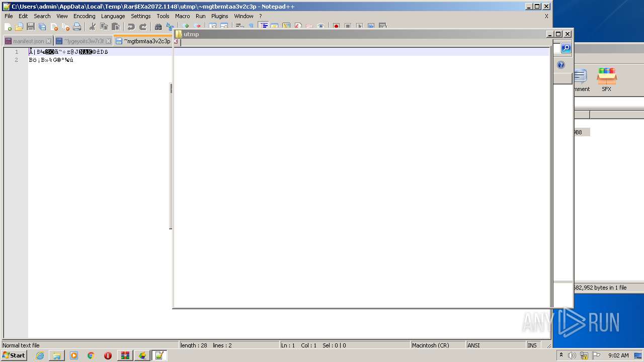Click the highlighted first row in utmp window
644x362 pixels.
[362, 52]
